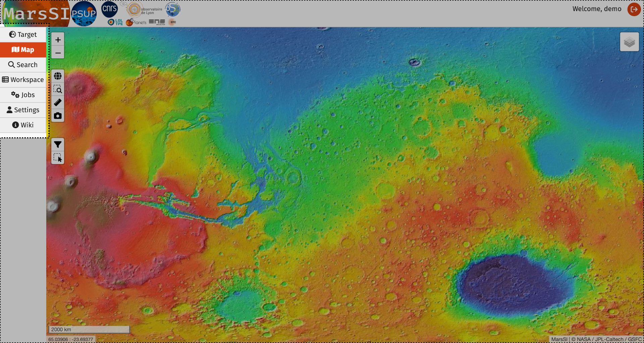Image resolution: width=644 pixels, height=343 pixels.
Task: Open the Search section
Action: click(23, 65)
